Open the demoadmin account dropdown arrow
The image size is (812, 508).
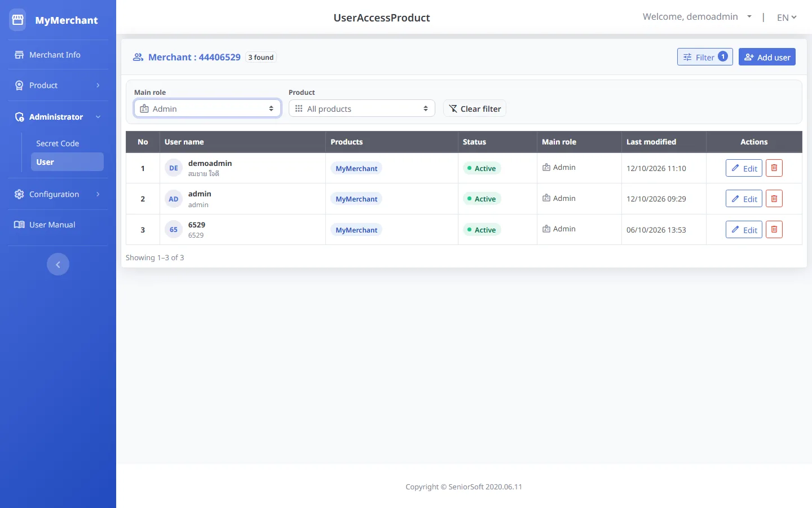point(749,17)
